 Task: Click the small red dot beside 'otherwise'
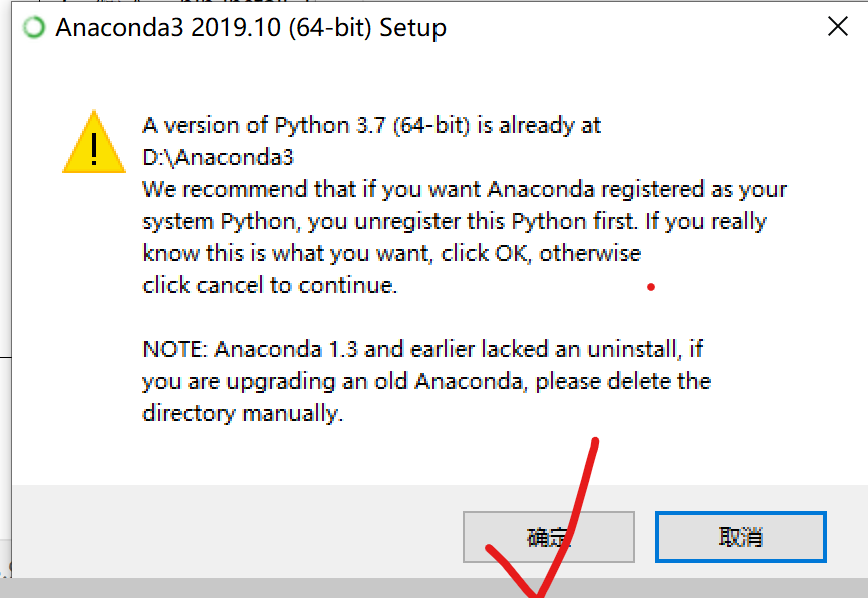click(651, 287)
